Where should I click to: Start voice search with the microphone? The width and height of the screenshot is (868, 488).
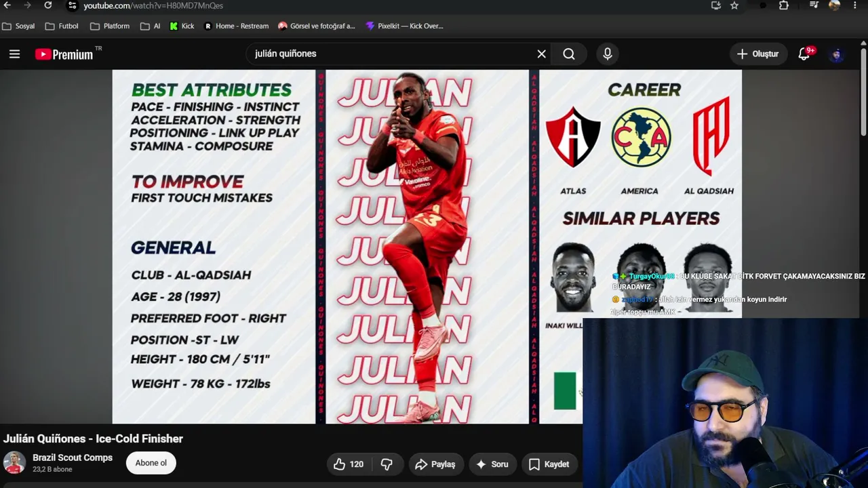click(x=608, y=54)
